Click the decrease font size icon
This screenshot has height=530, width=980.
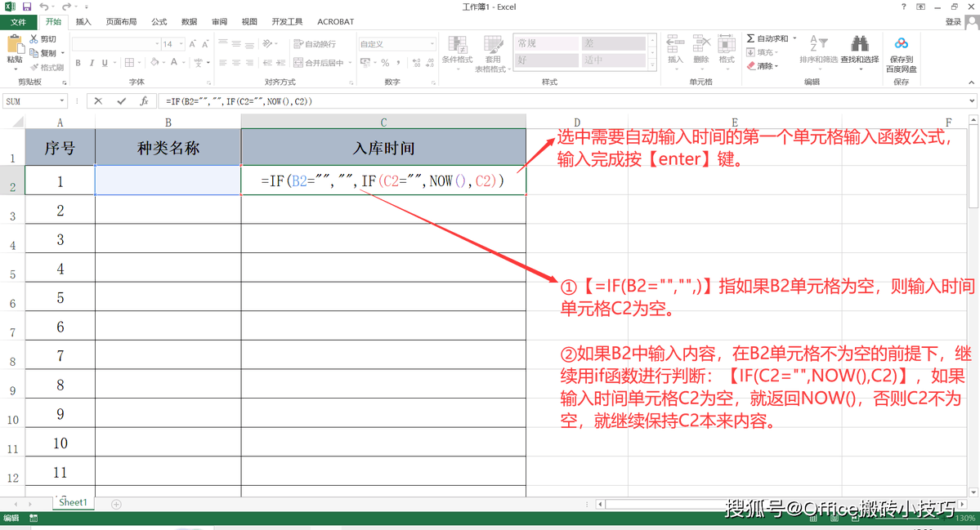pos(205,44)
